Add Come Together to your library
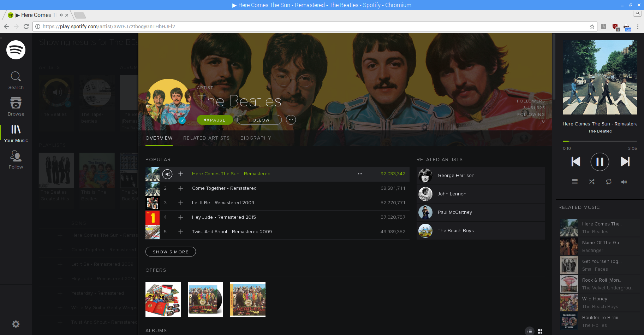Screen dimensions: 644x335 181,188
